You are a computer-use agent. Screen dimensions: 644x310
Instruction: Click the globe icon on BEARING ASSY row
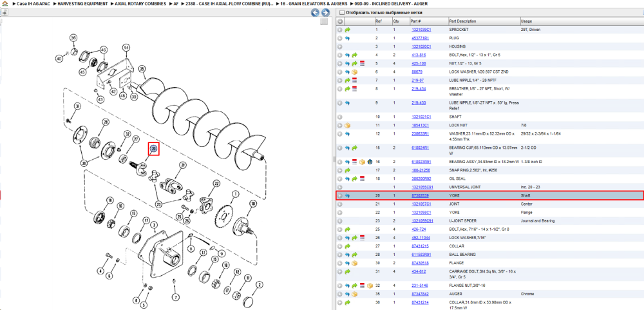(370, 162)
